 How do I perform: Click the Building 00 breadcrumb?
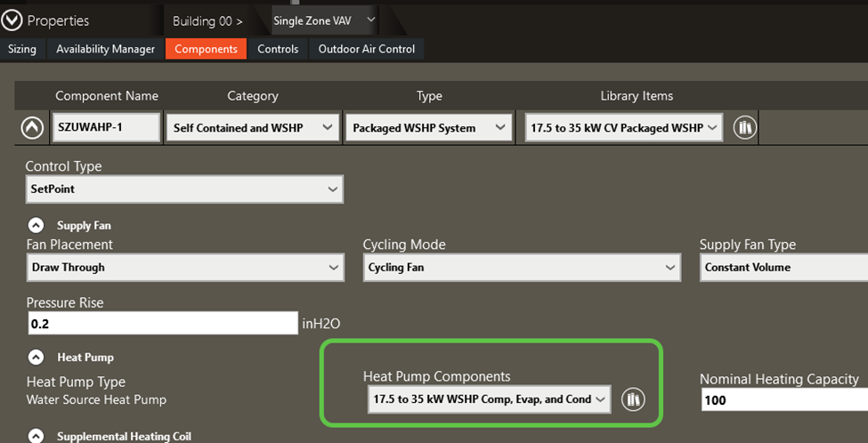pos(207,20)
